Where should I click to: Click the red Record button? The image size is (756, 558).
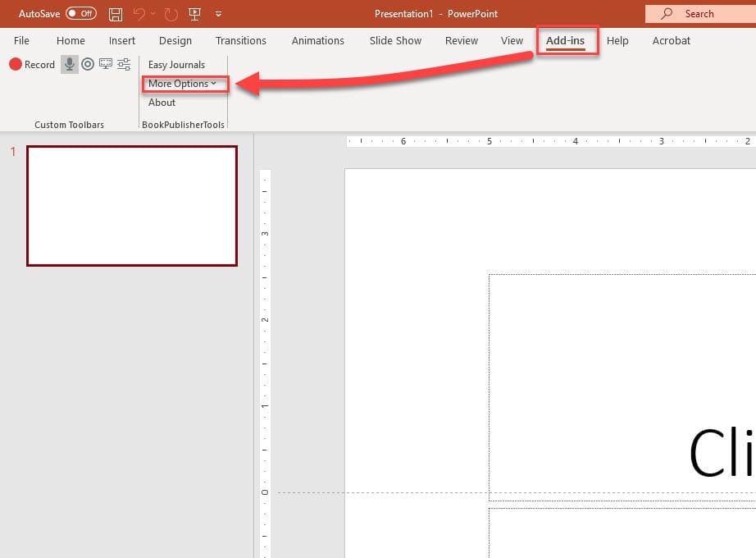(32, 64)
